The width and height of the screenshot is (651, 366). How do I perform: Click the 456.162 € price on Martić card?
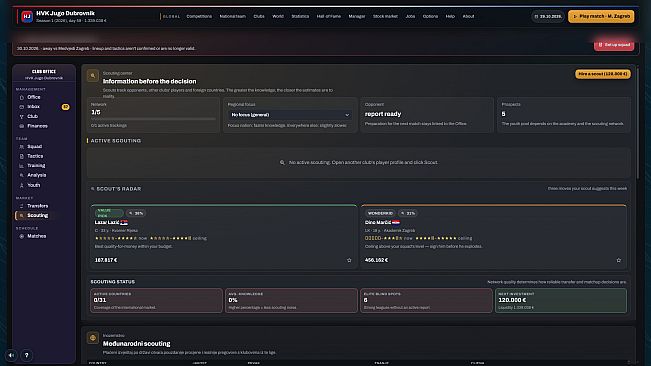[376, 260]
